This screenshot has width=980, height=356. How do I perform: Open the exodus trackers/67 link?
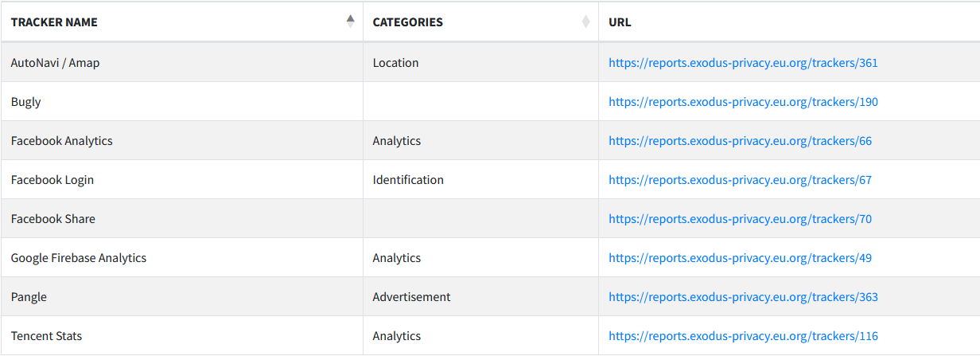[x=740, y=179]
